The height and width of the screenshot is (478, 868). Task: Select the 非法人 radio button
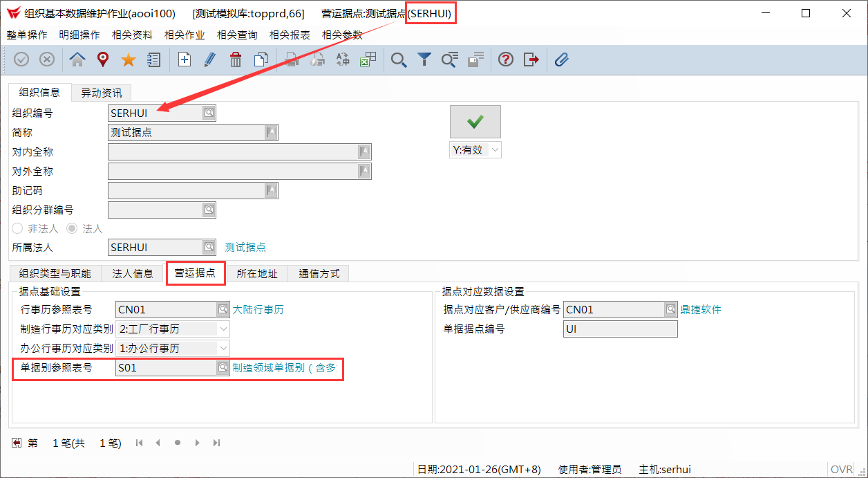17,228
